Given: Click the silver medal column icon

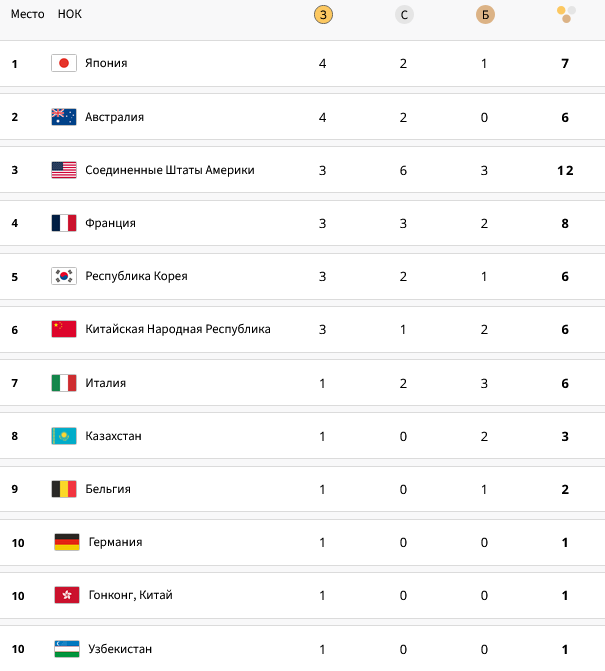Looking at the screenshot, I should click(404, 14).
